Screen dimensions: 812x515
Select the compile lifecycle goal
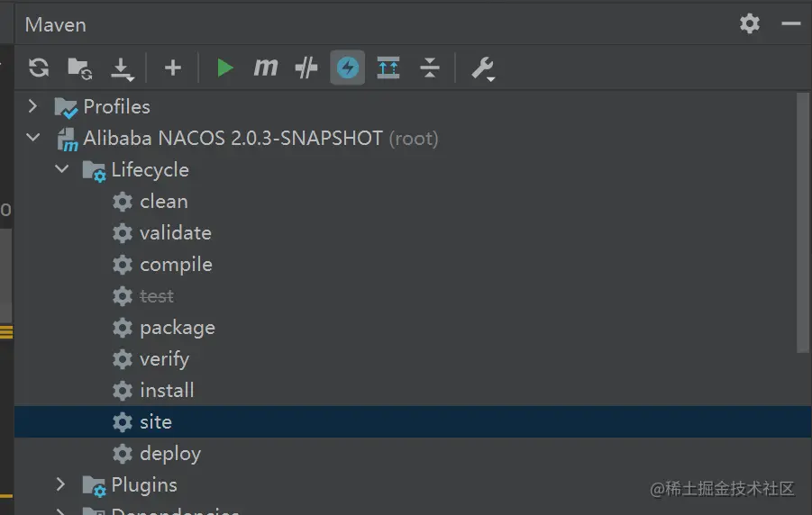point(176,265)
